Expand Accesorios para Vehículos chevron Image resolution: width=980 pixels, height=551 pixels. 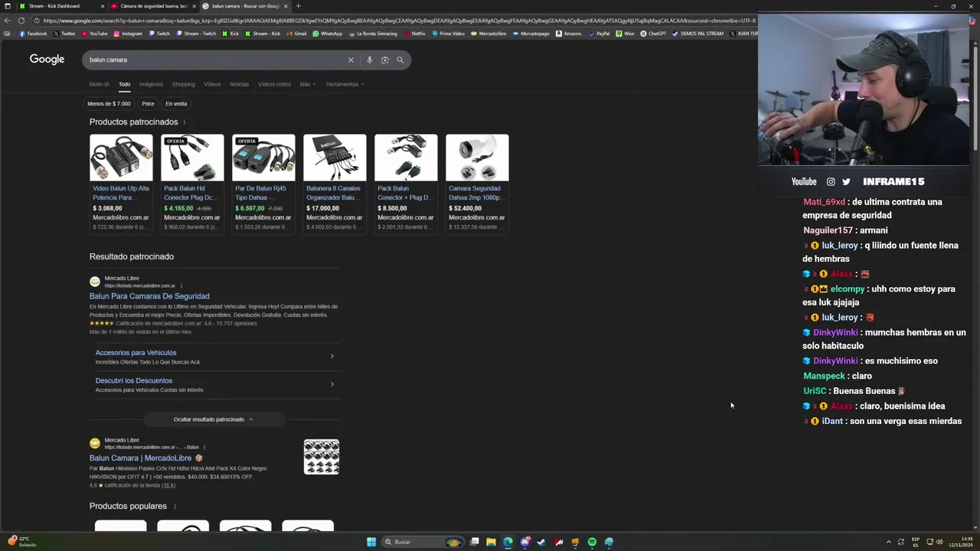click(332, 357)
